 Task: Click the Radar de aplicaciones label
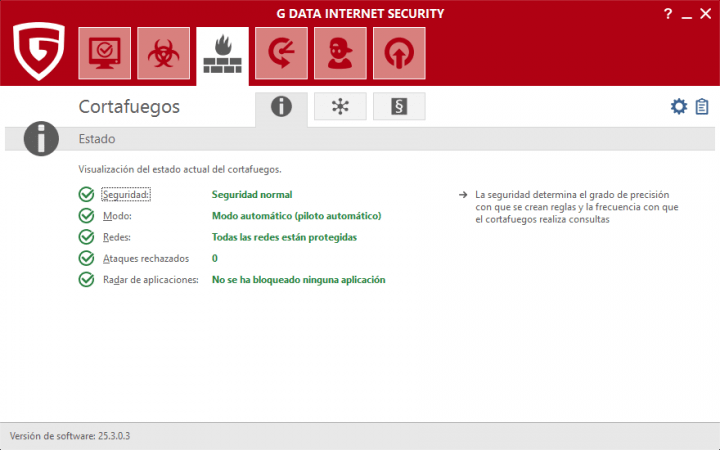151,280
